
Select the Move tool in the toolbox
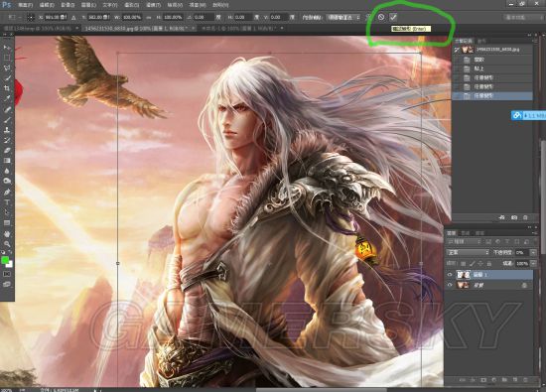click(x=7, y=48)
